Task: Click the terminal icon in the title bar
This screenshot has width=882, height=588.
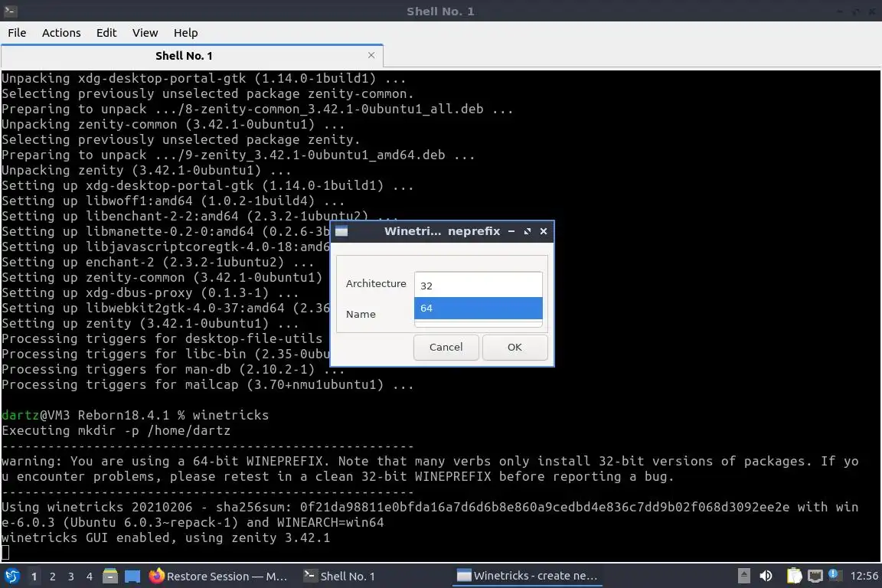Action: click(x=10, y=11)
